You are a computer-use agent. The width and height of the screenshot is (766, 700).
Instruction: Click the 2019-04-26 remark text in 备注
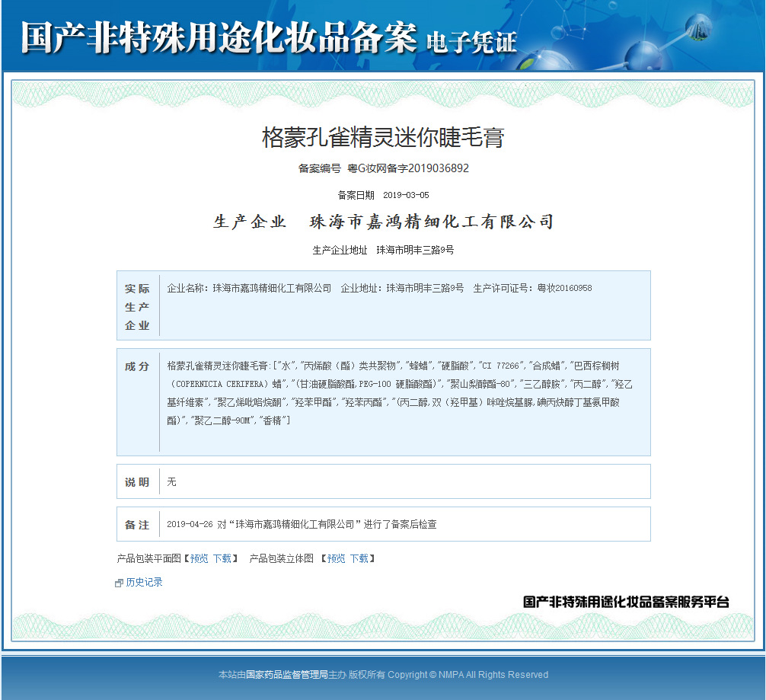tap(302, 524)
